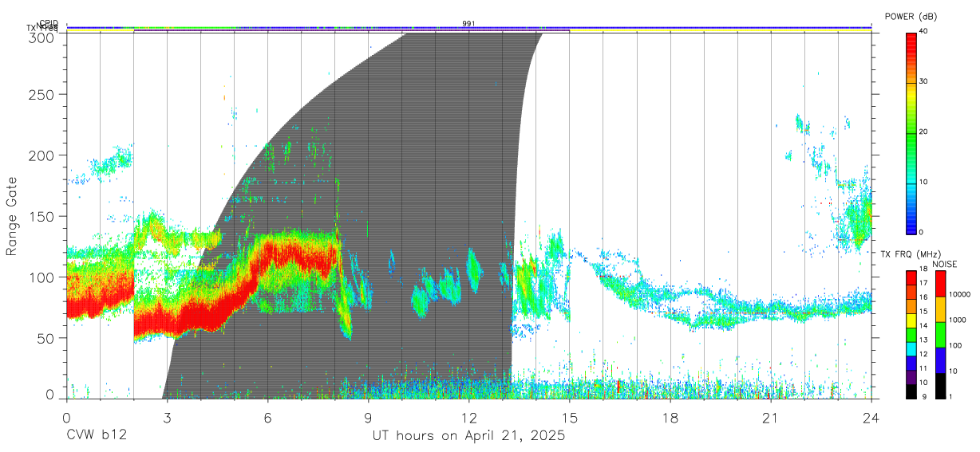980x452 pixels.
Task: Click the 150 tick on Range Gate axis
Action: pyautogui.click(x=43, y=216)
